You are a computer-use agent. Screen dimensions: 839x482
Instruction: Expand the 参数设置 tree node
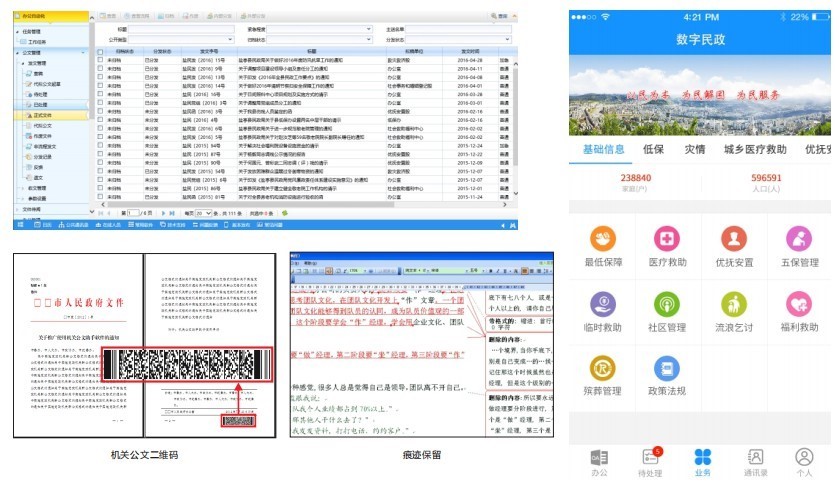[x=23, y=198]
